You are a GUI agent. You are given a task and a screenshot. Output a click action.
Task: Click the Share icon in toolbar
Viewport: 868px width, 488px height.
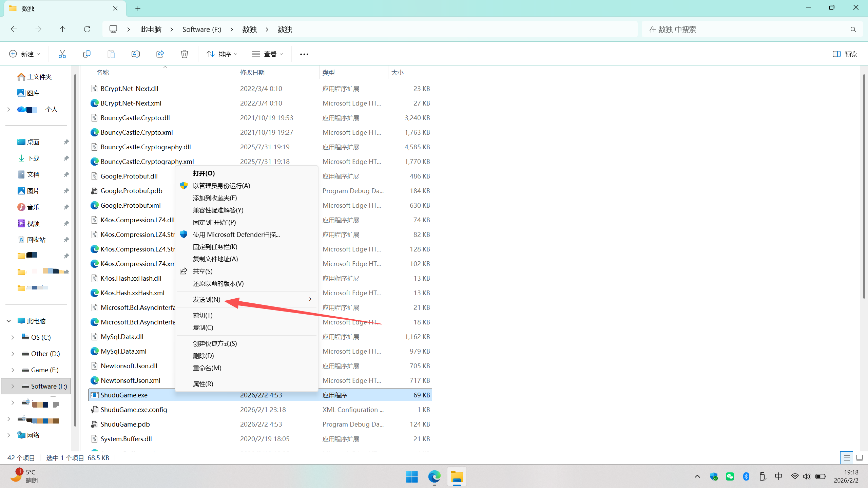pos(160,54)
